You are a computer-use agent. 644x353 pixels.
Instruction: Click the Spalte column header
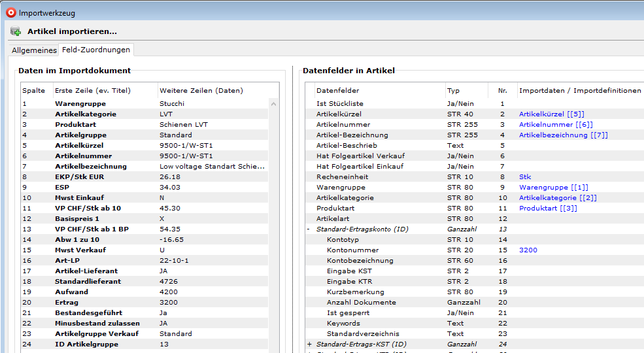(x=34, y=91)
